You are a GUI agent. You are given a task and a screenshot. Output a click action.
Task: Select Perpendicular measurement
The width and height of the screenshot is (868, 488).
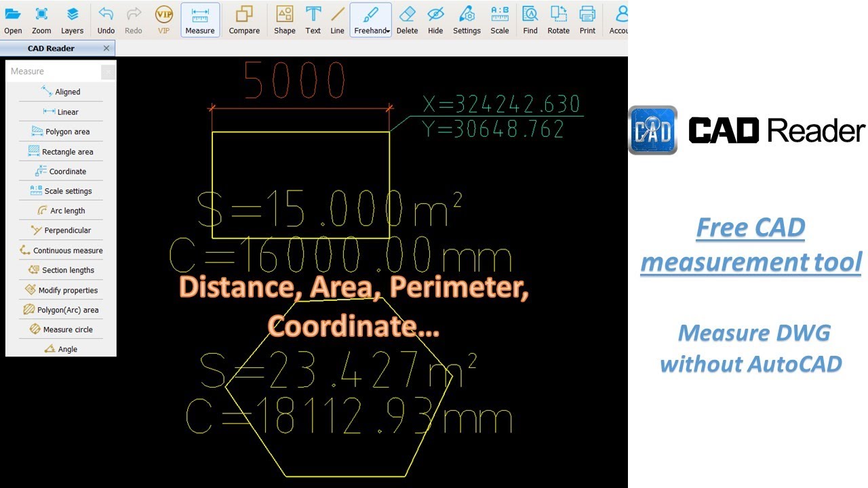coord(61,230)
